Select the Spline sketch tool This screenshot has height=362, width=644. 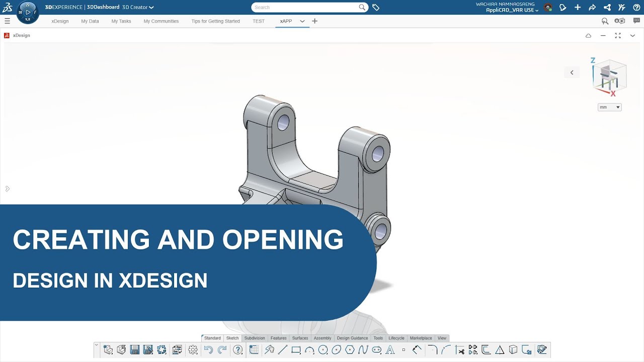364,350
